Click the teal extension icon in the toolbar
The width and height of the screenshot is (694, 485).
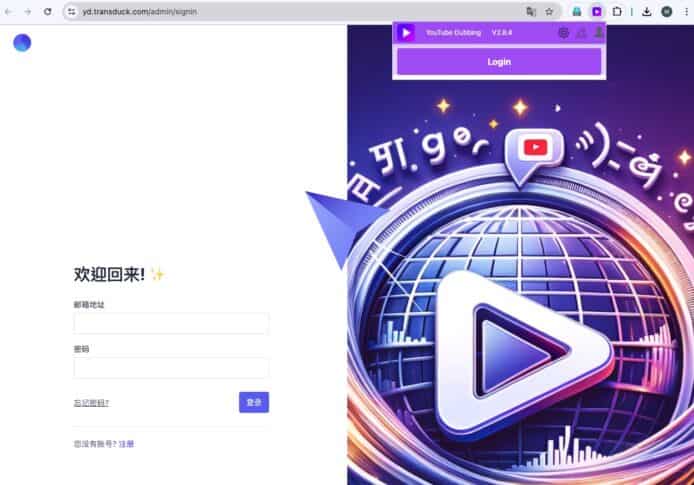tap(577, 11)
